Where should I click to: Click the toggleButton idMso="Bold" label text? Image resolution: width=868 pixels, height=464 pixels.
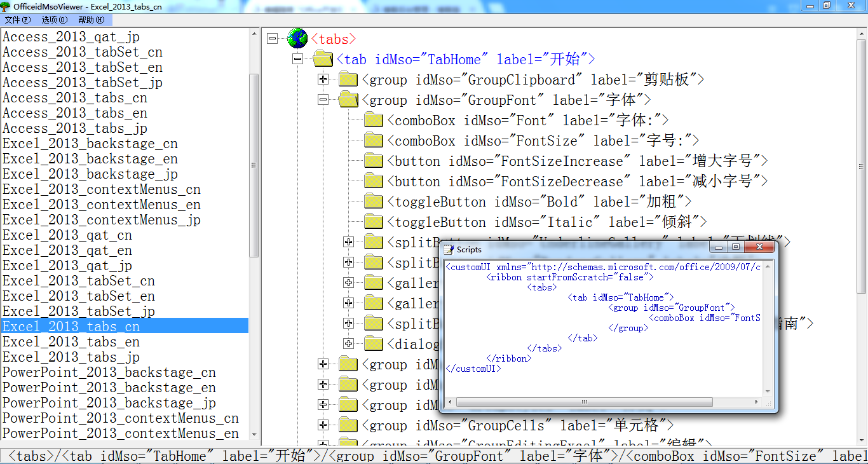click(539, 201)
